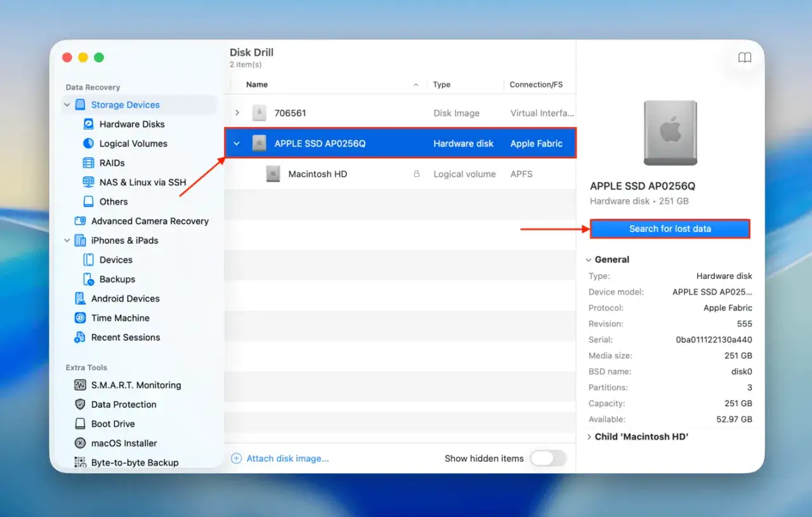The height and width of the screenshot is (517, 812).
Task: Click the Backups icon in sidebar
Action: point(88,279)
